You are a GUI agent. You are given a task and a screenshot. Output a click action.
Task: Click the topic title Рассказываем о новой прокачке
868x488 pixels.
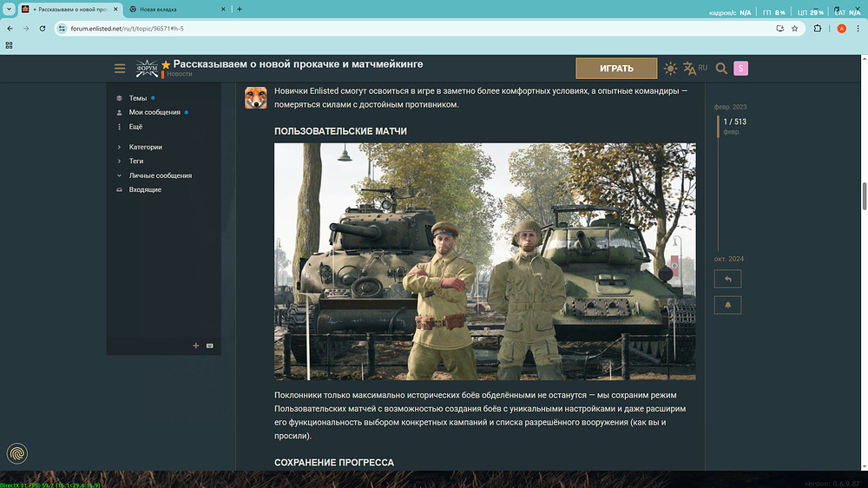coord(298,64)
